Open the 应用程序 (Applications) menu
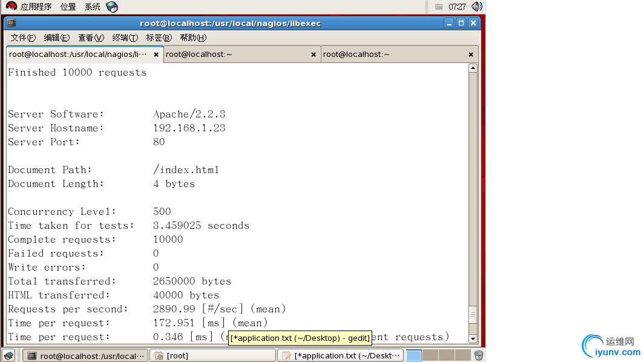This screenshot has height=362, width=644. [36, 7]
